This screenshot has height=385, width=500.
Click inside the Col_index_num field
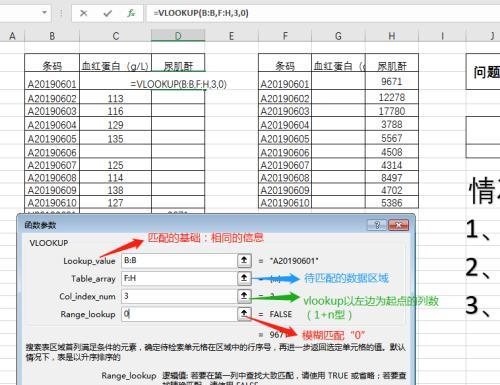pyautogui.click(x=179, y=296)
